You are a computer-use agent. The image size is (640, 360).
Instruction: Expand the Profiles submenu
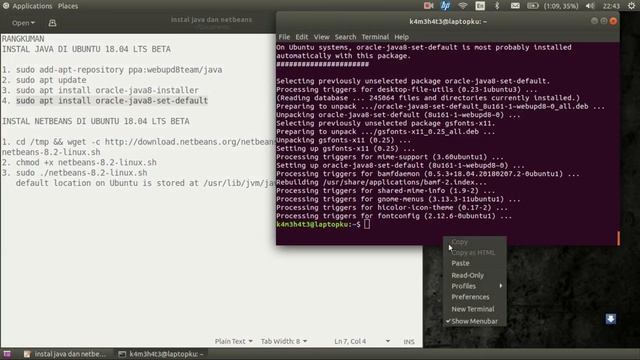click(475, 286)
